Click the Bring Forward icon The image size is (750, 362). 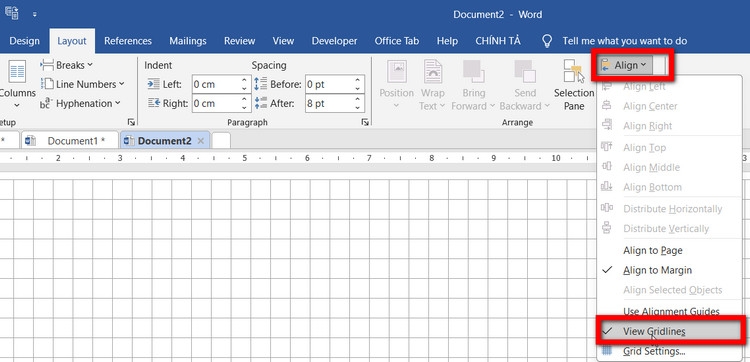point(474,72)
